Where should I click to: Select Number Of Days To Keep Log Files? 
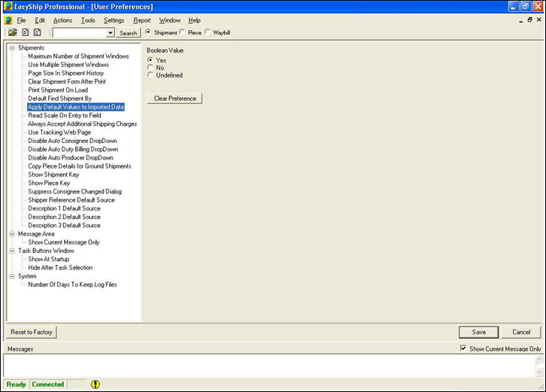72,284
